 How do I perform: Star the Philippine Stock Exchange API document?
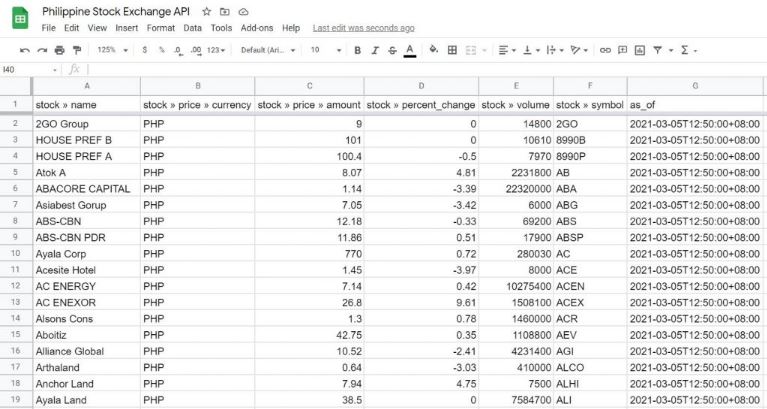tap(206, 12)
